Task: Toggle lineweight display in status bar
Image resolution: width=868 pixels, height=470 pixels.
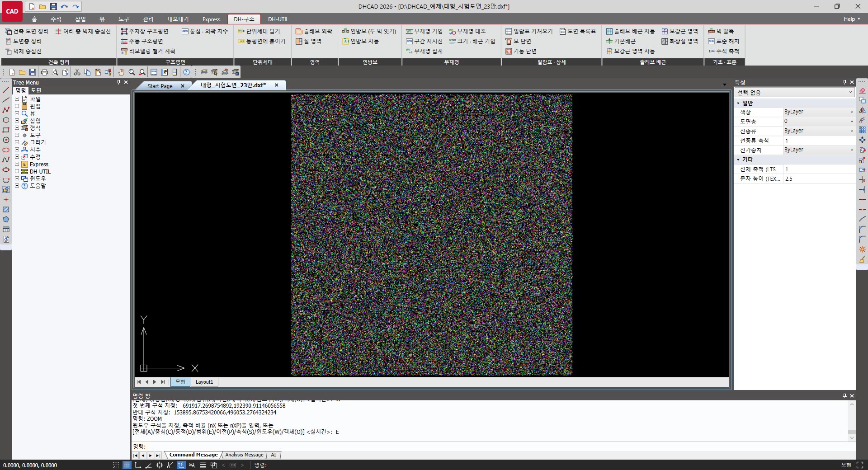Action: [x=203, y=465]
